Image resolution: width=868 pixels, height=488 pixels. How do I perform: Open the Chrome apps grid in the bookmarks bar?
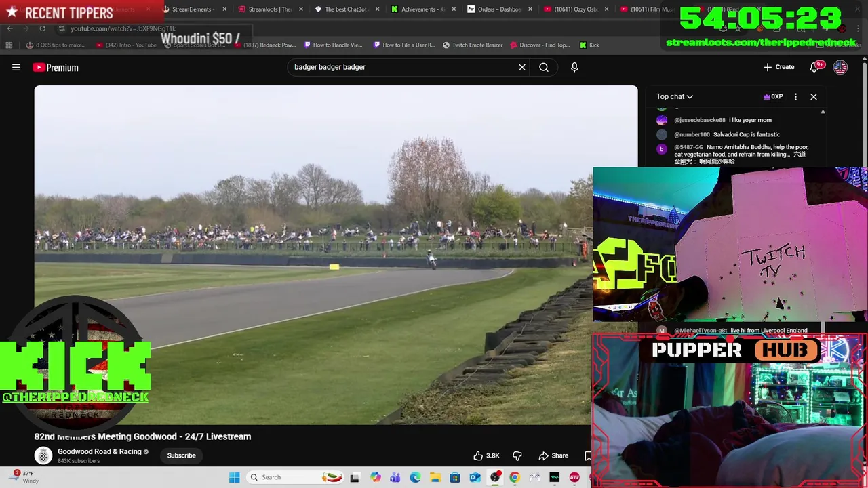[9, 45]
